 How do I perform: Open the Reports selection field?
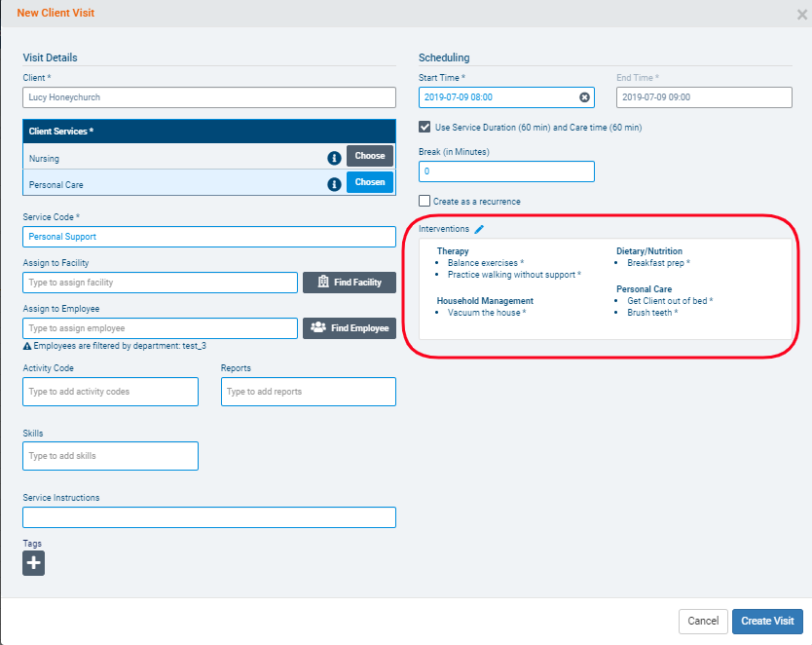click(x=308, y=392)
